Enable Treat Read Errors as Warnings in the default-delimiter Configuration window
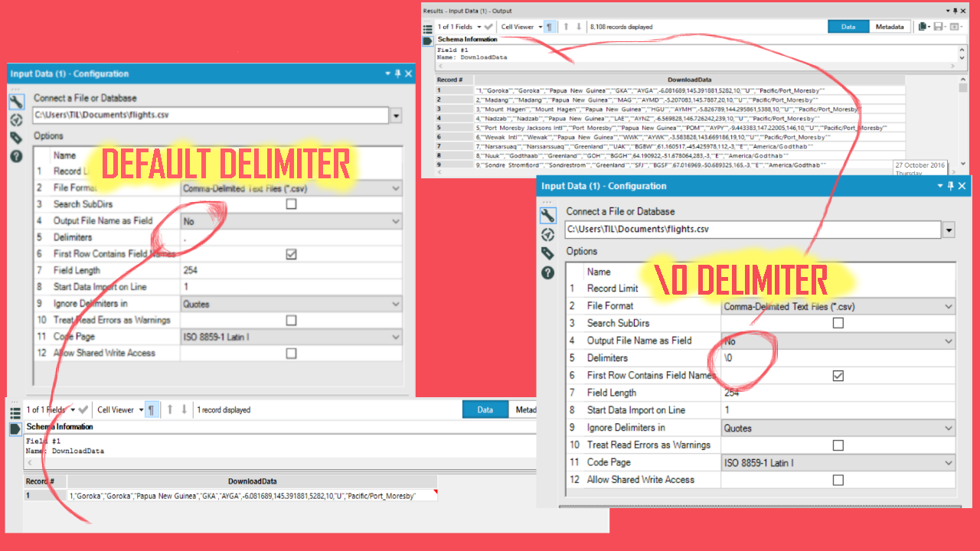This screenshot has width=980, height=551. (x=291, y=320)
